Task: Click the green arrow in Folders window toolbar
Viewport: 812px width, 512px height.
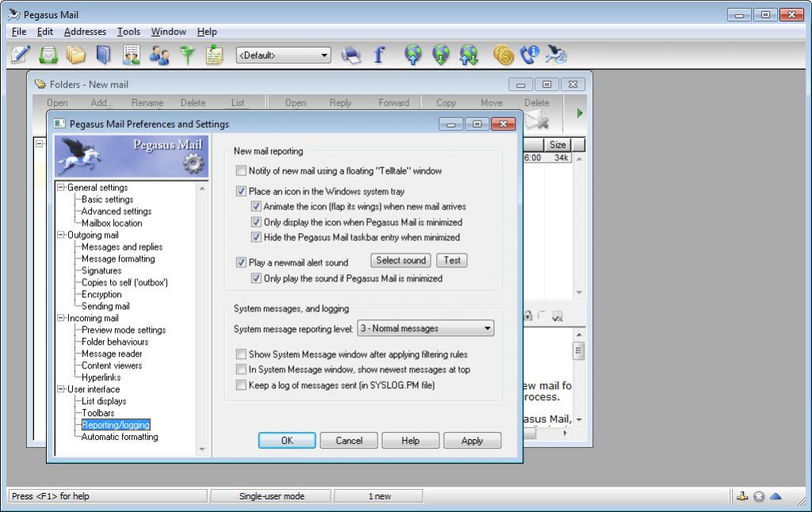Action: 580,113
